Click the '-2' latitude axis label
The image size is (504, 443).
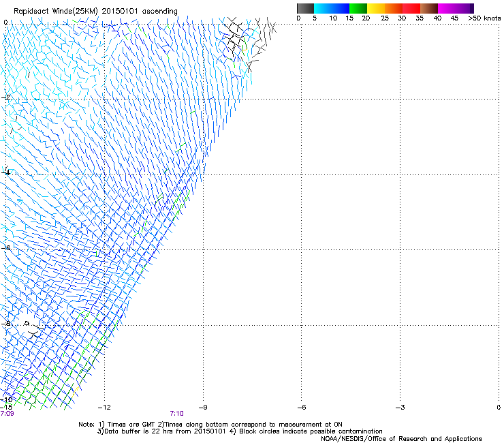[x=5, y=97]
